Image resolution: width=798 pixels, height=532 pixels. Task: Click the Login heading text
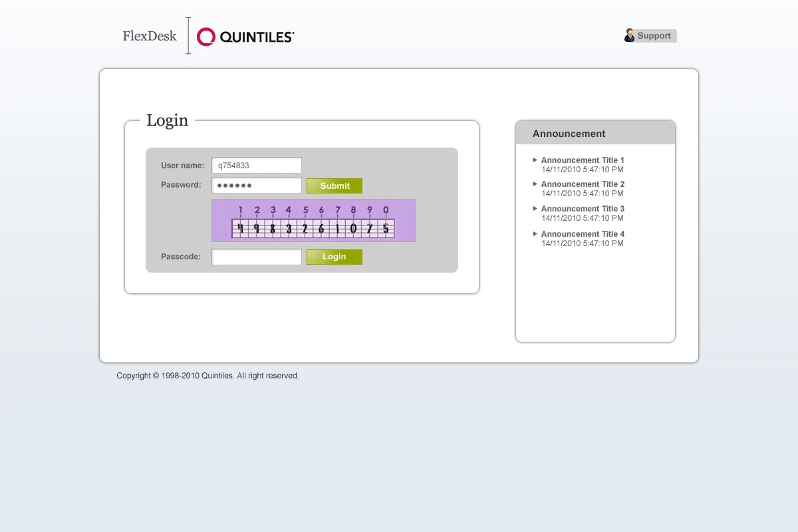click(x=168, y=120)
